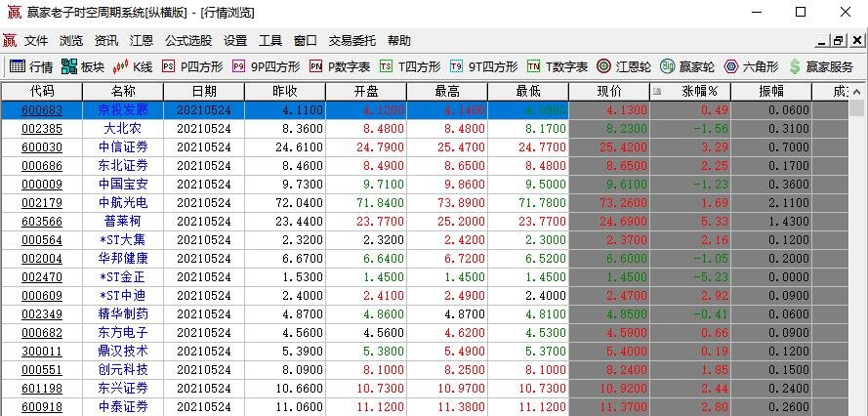This screenshot has height=416, width=868.
Task: Open the 浏览 menu
Action: pos(71,40)
